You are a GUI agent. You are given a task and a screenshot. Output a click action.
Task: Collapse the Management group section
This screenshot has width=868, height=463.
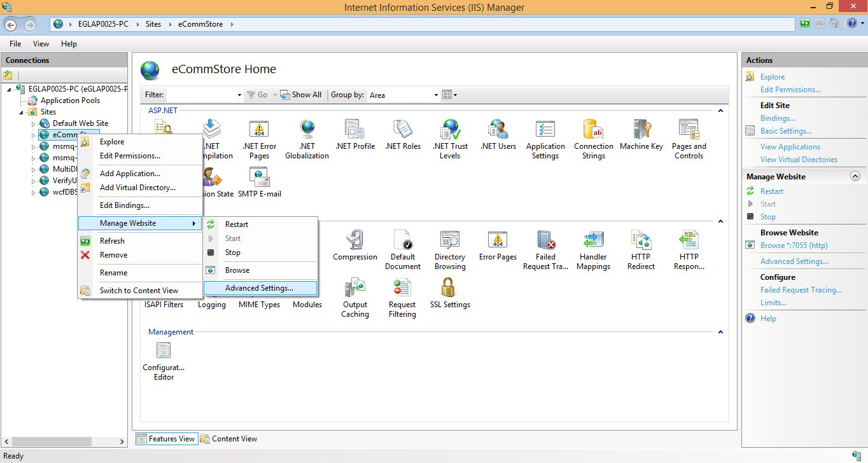point(720,332)
